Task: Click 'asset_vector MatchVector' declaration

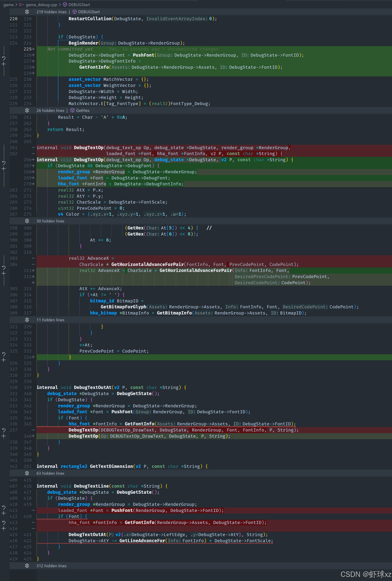Action: pyautogui.click(x=109, y=79)
